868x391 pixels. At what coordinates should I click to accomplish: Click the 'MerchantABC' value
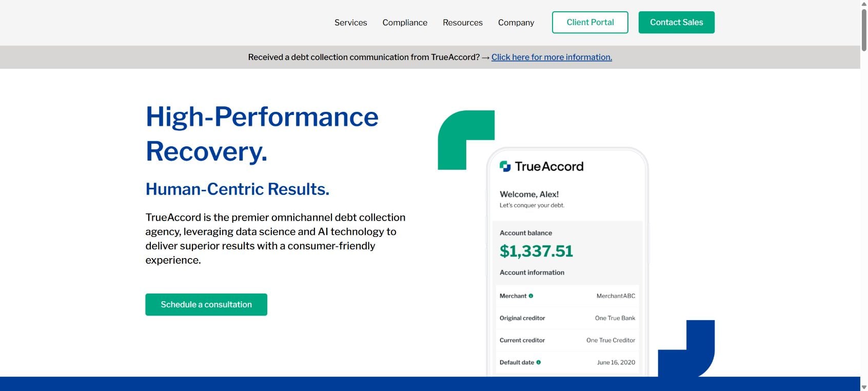click(616, 296)
